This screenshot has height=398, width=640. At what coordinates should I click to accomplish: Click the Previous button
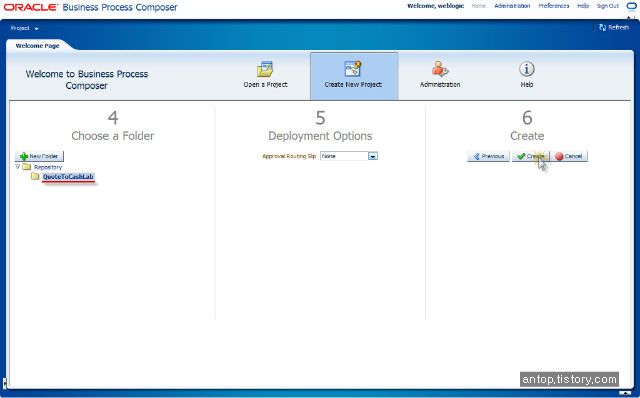489,156
